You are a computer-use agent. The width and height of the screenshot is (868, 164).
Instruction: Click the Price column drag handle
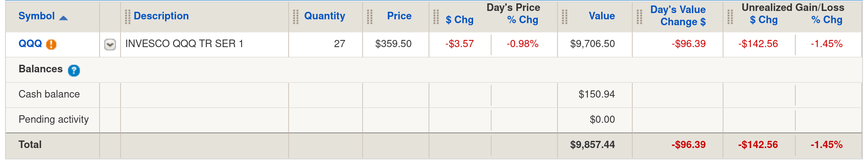[x=370, y=17]
